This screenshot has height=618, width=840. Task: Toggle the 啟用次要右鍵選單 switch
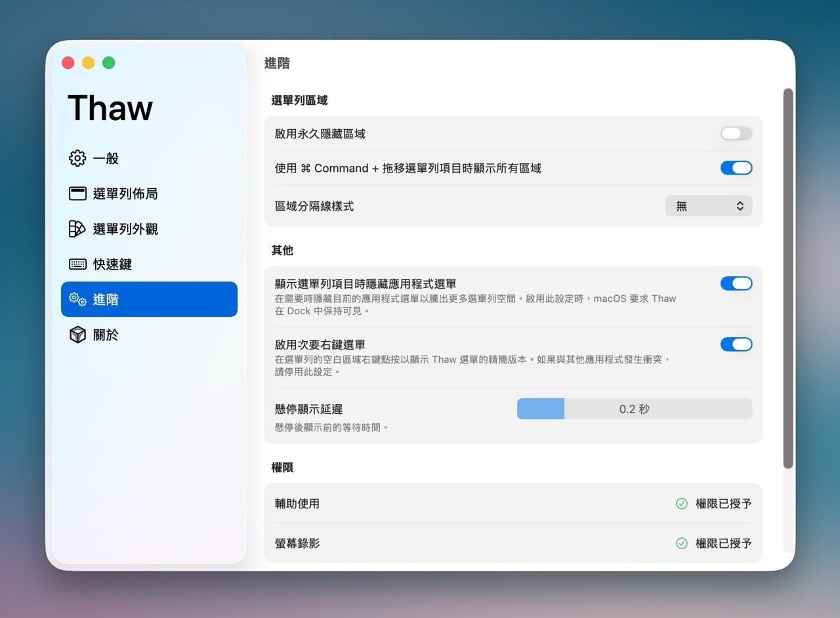[736, 344]
